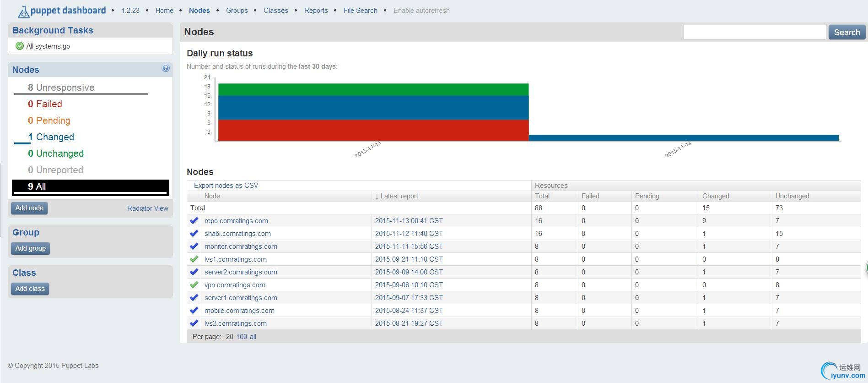868x383 pixels.
Task: Open node lvs2.comratings.com
Action: coord(236,323)
